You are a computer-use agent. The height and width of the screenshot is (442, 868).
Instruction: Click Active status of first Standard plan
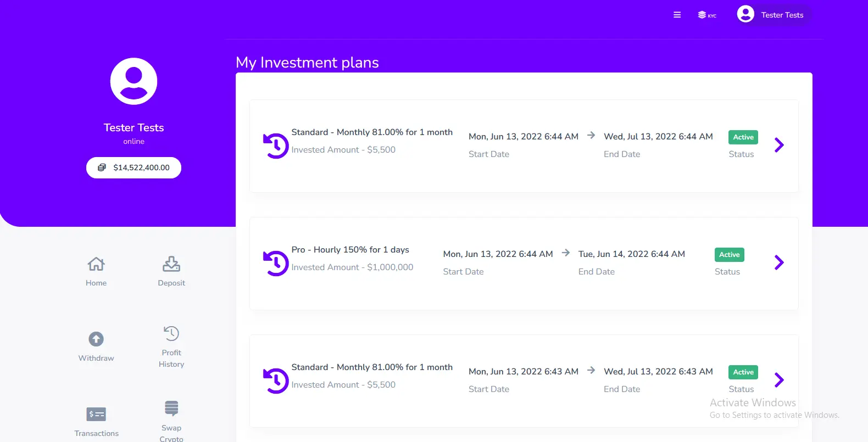pos(743,137)
